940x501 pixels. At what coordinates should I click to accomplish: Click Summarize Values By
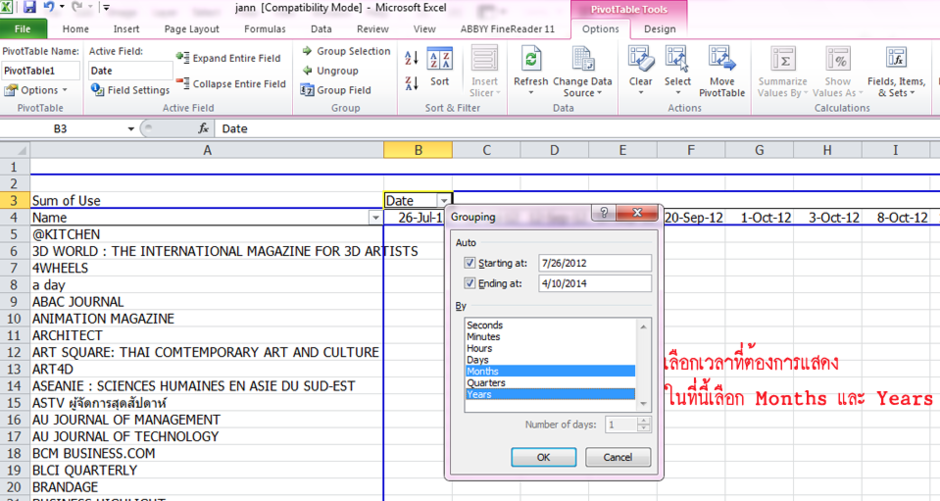pyautogui.click(x=782, y=71)
